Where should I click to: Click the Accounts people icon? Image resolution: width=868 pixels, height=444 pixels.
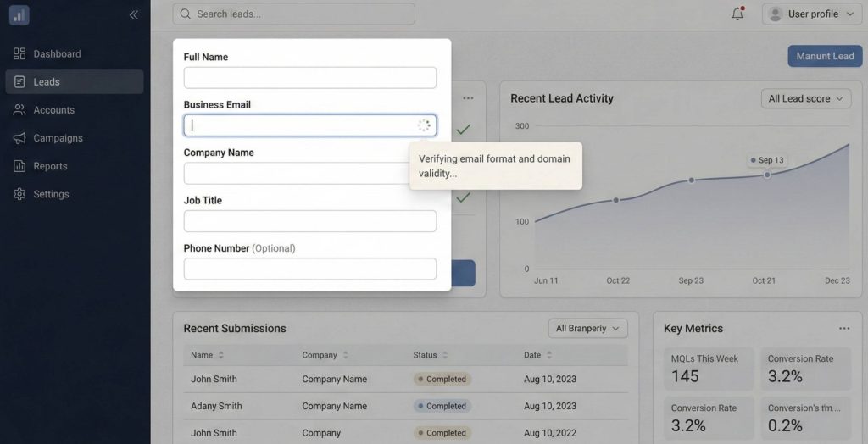19,110
